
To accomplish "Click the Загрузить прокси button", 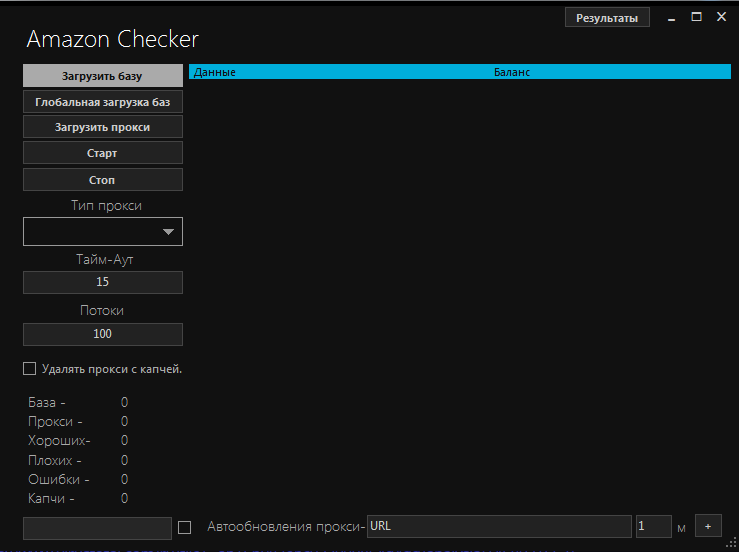I will pyautogui.click(x=103, y=127).
